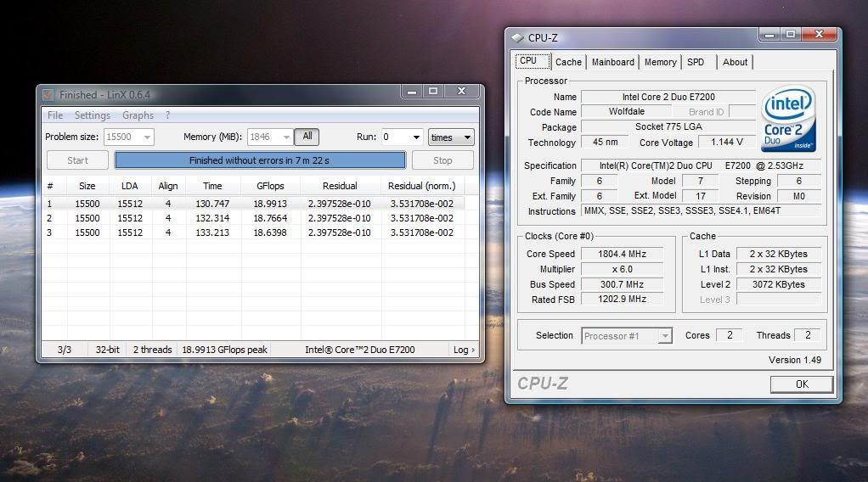This screenshot has height=482, width=868.
Task: Switch to the About tab in CPU-Z
Action: click(735, 62)
